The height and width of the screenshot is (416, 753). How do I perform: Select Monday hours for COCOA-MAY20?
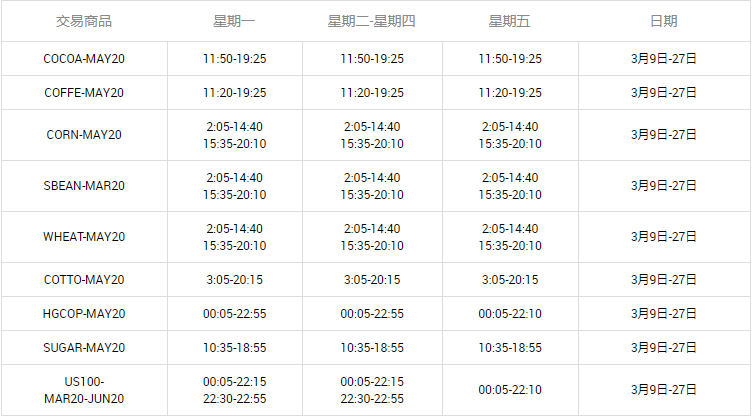(234, 59)
